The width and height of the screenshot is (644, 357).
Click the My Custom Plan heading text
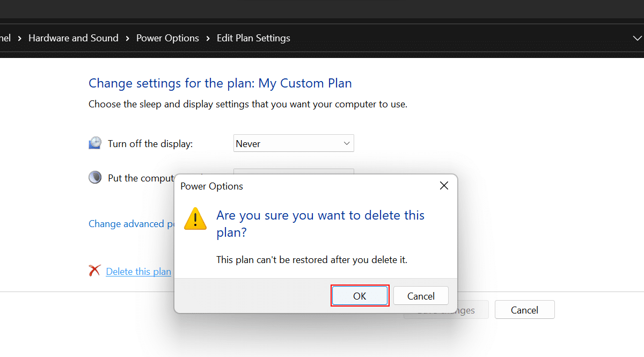[x=305, y=83]
